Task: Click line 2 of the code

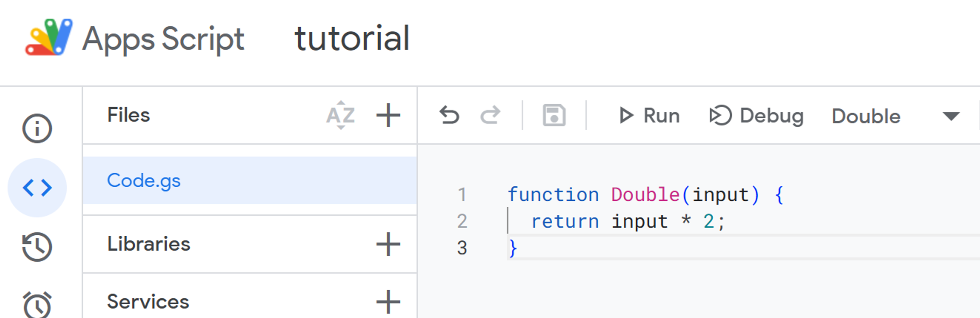Action: [628, 221]
